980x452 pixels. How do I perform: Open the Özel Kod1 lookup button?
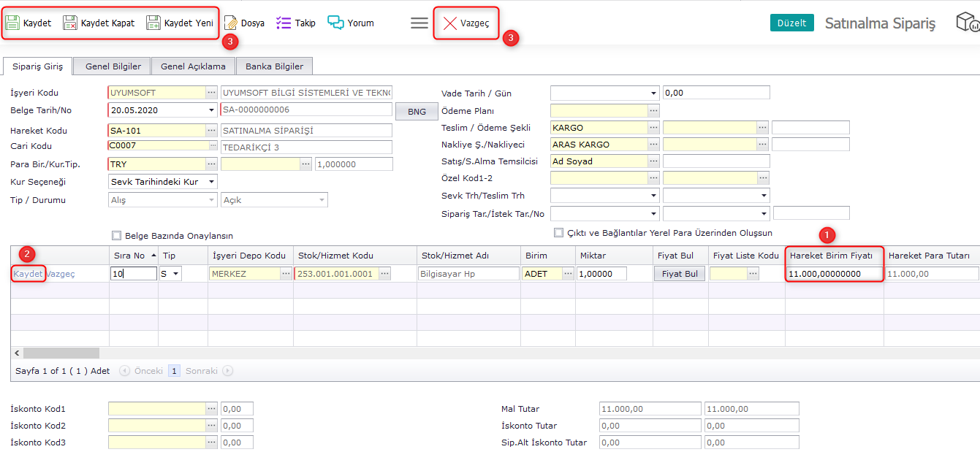coord(653,178)
